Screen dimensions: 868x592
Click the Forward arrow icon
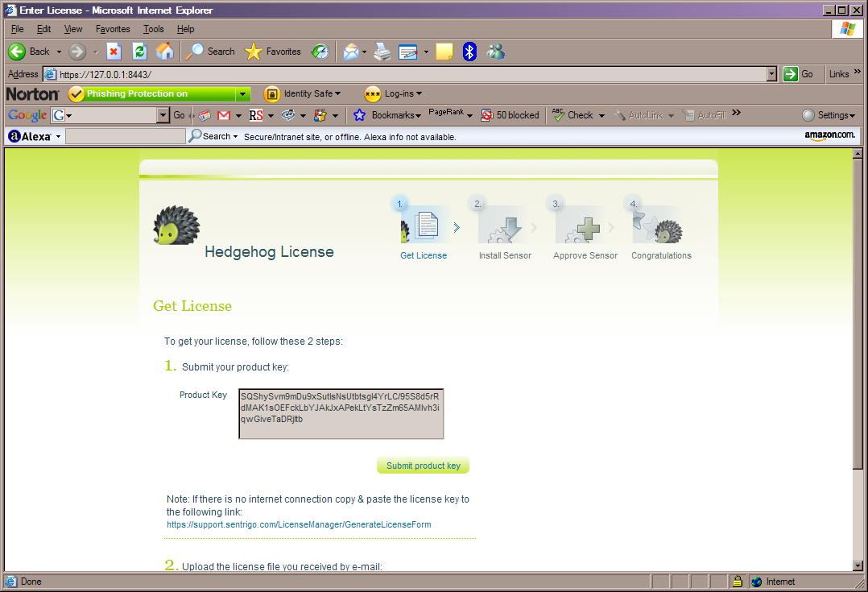point(77,52)
